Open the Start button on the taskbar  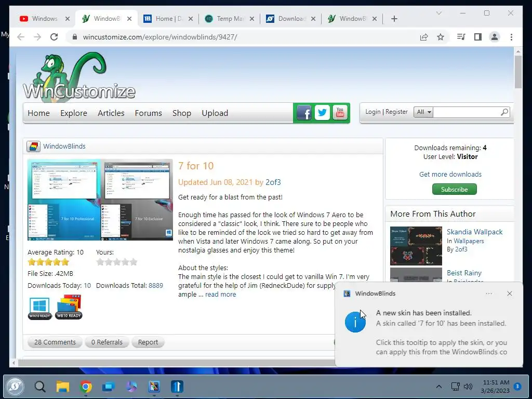point(15,386)
